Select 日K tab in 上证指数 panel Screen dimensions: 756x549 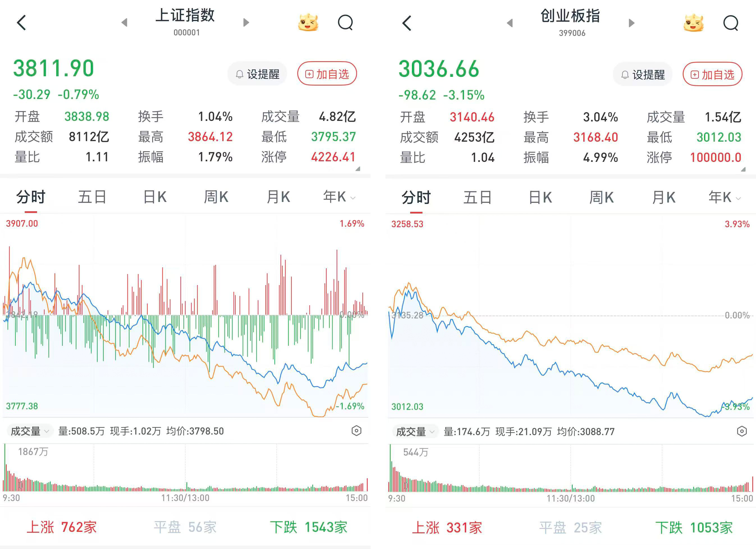(x=155, y=197)
